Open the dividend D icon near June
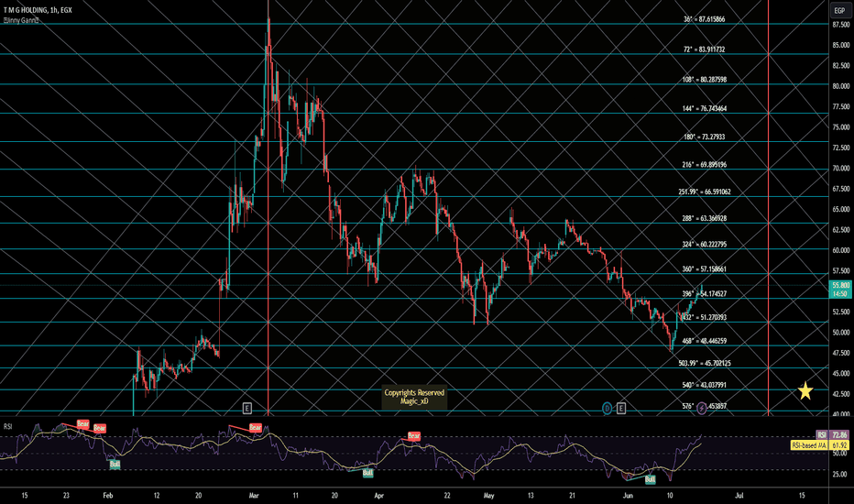Viewport: 854px width, 504px height. [x=608, y=408]
